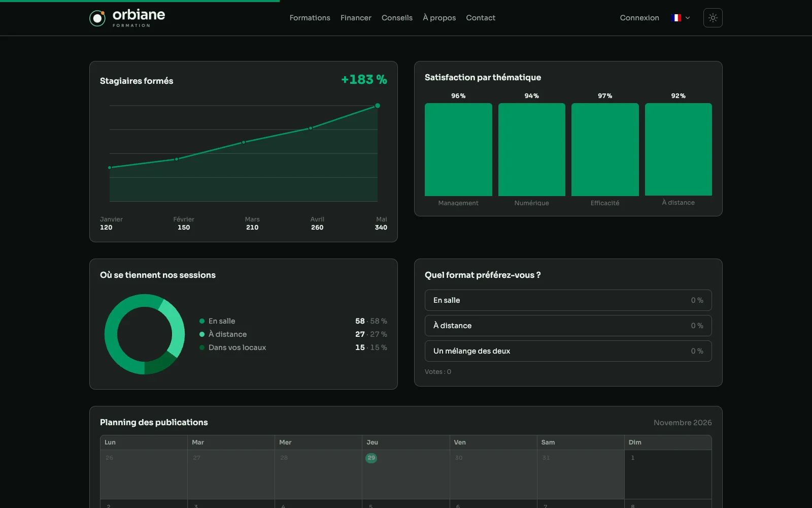Go to the Contact page link
Image resolution: width=812 pixels, height=508 pixels.
481,18
